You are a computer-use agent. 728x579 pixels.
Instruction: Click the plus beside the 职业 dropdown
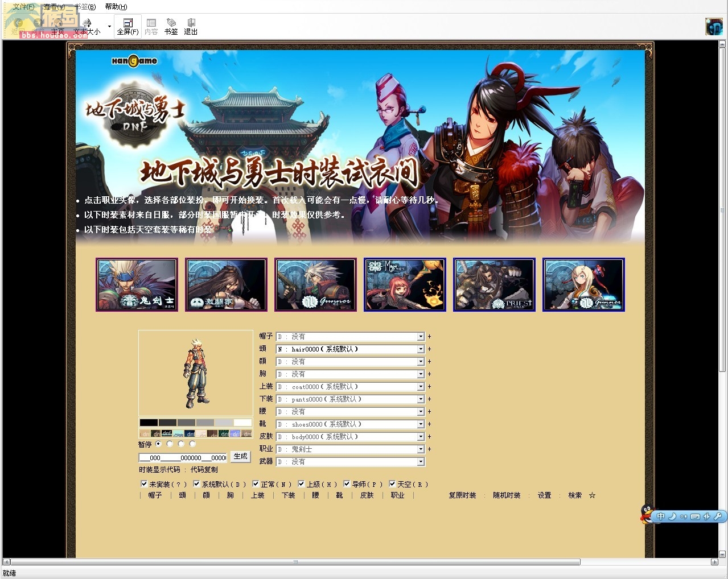pyautogui.click(x=429, y=449)
